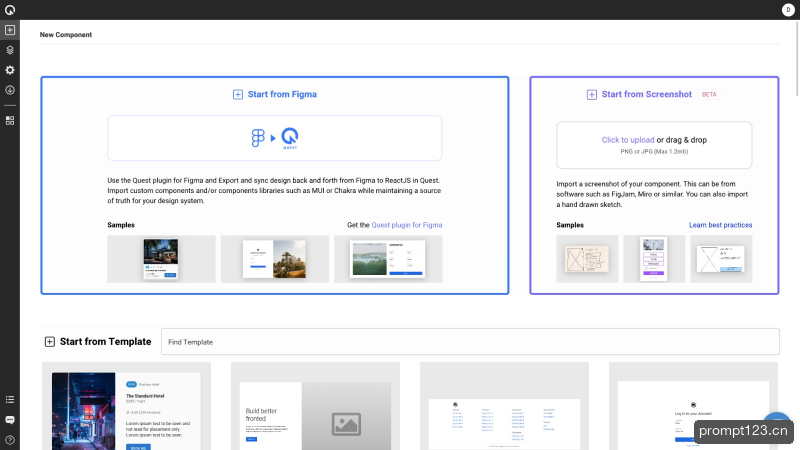
Task: Click the BETA badge
Action: pyautogui.click(x=709, y=94)
